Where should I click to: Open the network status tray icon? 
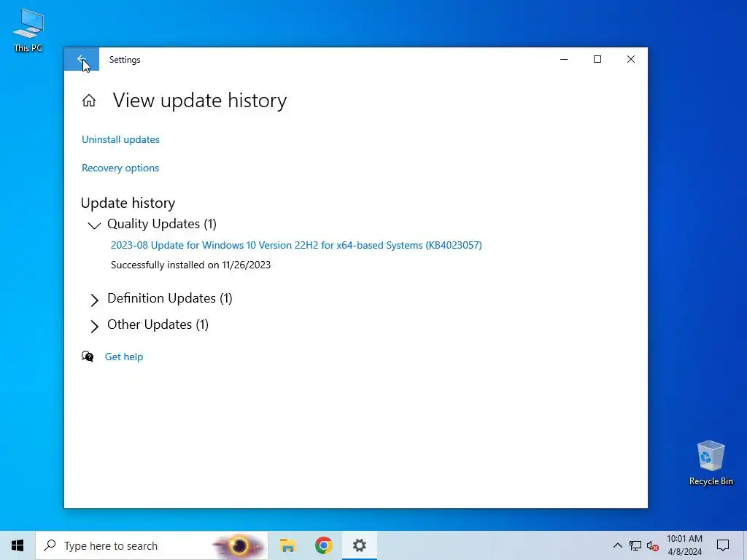point(635,545)
